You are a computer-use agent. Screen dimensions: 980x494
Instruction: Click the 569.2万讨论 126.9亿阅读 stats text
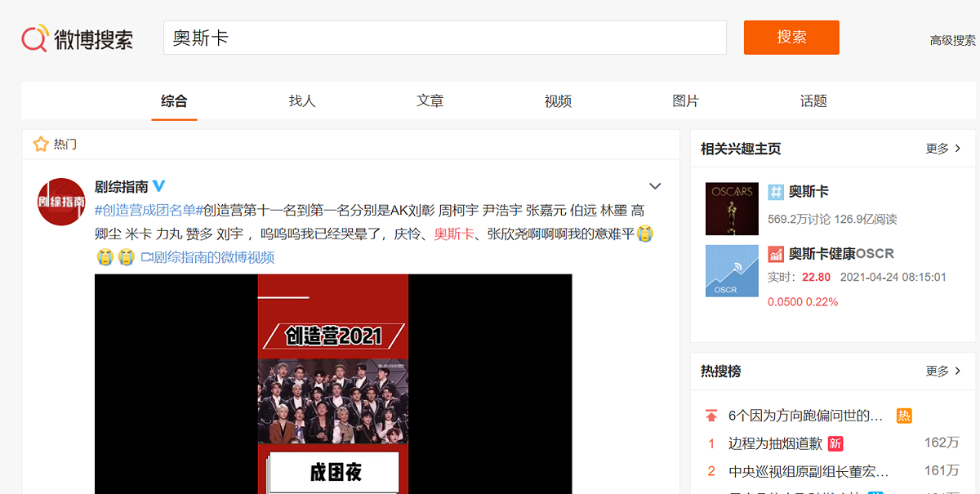tap(832, 219)
